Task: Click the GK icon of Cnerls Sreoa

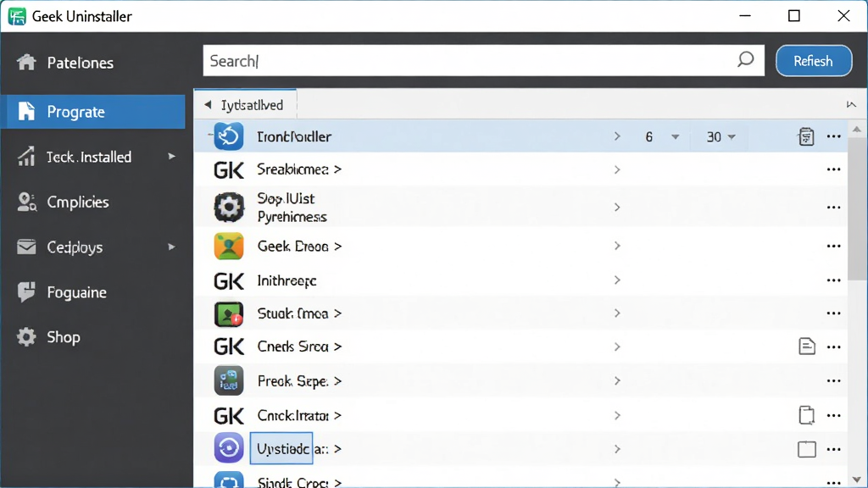Action: (x=229, y=347)
